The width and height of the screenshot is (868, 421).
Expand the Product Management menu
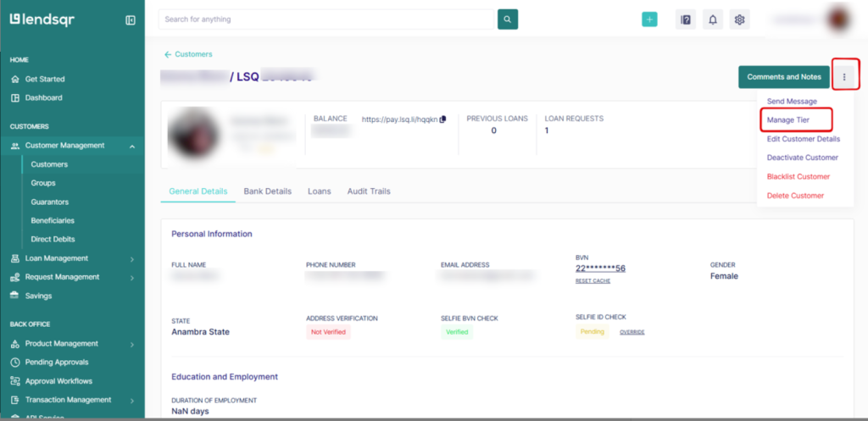132,344
